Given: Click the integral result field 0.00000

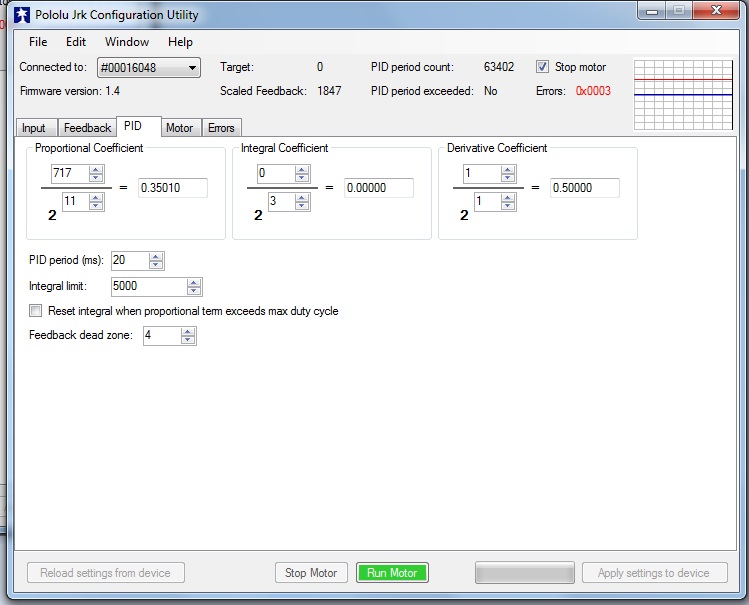Looking at the screenshot, I should 379,188.
